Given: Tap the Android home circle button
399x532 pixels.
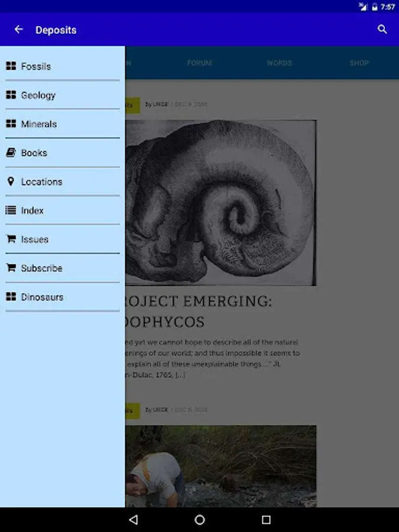Looking at the screenshot, I should tap(200, 520).
